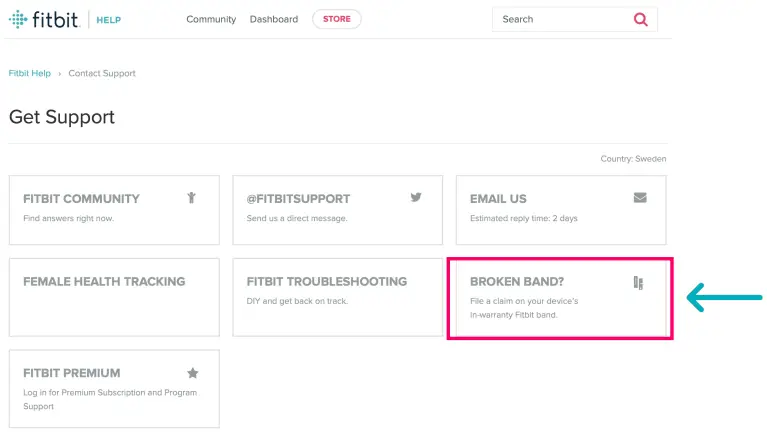The height and width of the screenshot is (433, 767).
Task: Open the BROKEN BAND? card
Action: pos(560,298)
